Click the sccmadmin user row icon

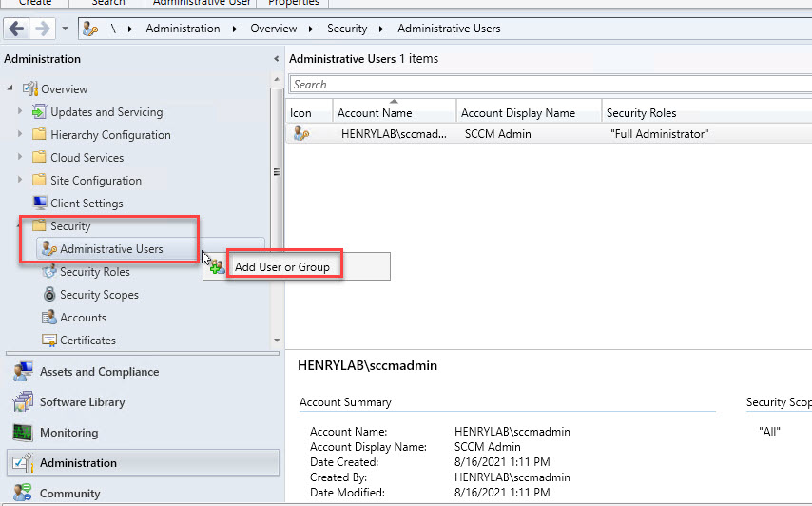click(x=300, y=134)
